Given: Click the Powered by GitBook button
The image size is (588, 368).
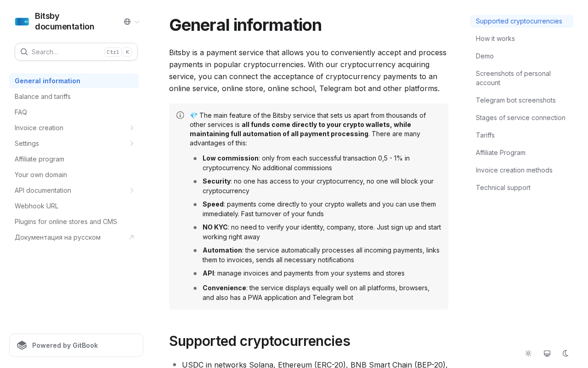Looking at the screenshot, I should [76, 345].
